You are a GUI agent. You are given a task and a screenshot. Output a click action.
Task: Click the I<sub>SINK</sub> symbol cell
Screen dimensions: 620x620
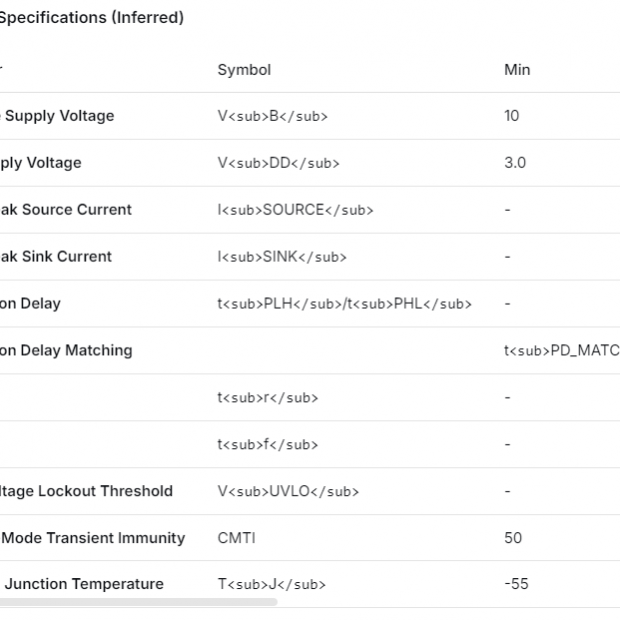pyautogui.click(x=282, y=257)
